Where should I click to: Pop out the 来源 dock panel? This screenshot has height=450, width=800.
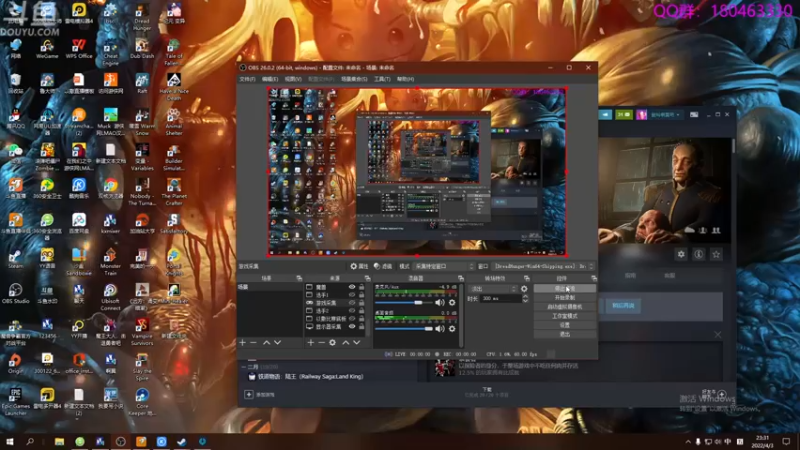click(x=367, y=278)
